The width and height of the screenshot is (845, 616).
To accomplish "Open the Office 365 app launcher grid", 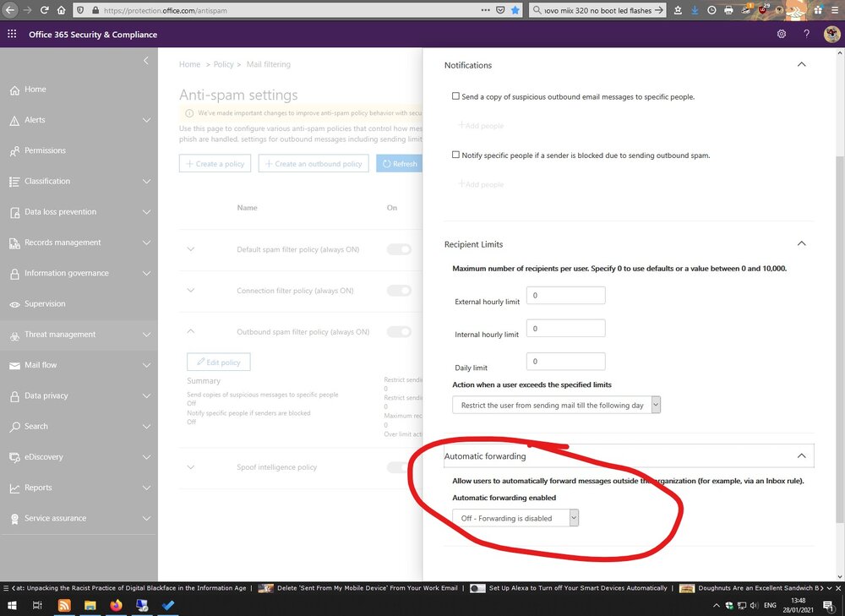I will coord(12,34).
